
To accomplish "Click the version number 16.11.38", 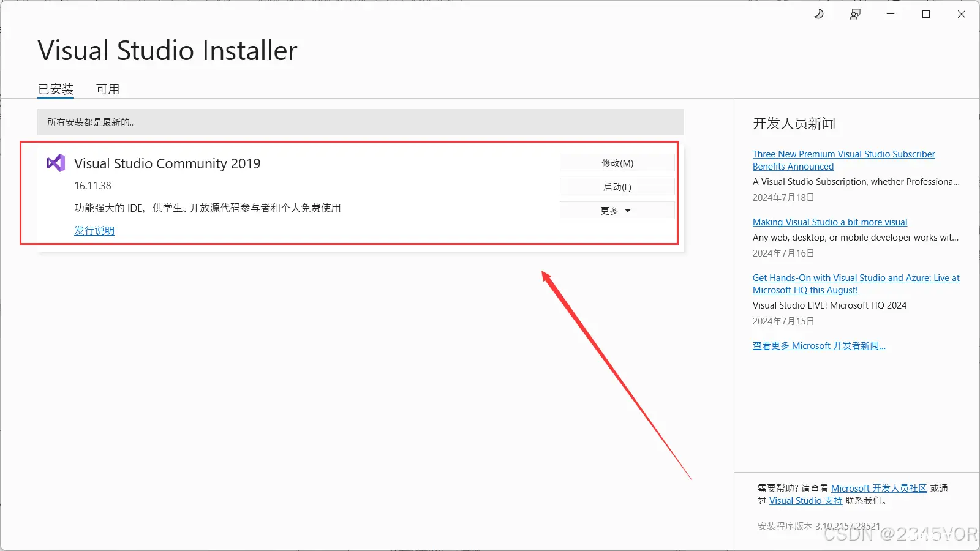I will [93, 186].
